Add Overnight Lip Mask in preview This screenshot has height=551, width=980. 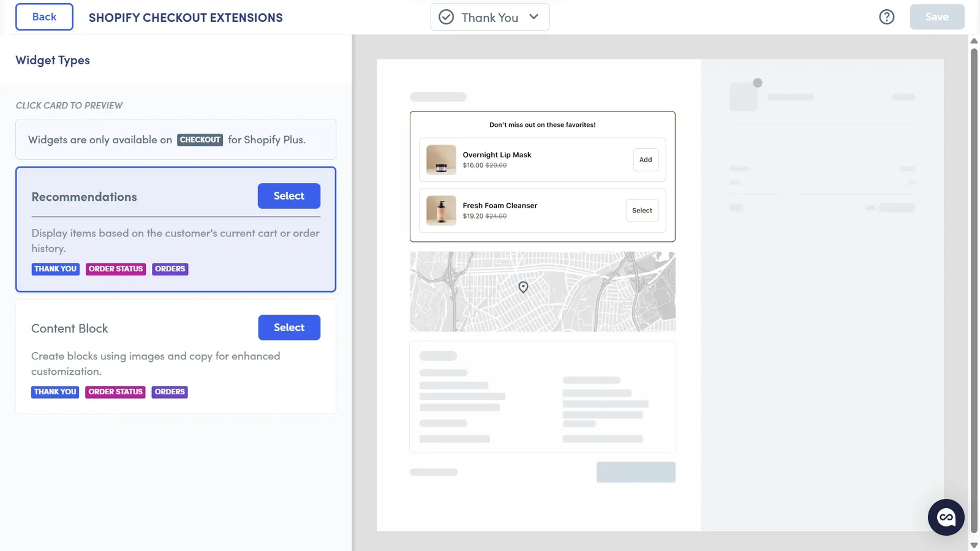tap(646, 160)
